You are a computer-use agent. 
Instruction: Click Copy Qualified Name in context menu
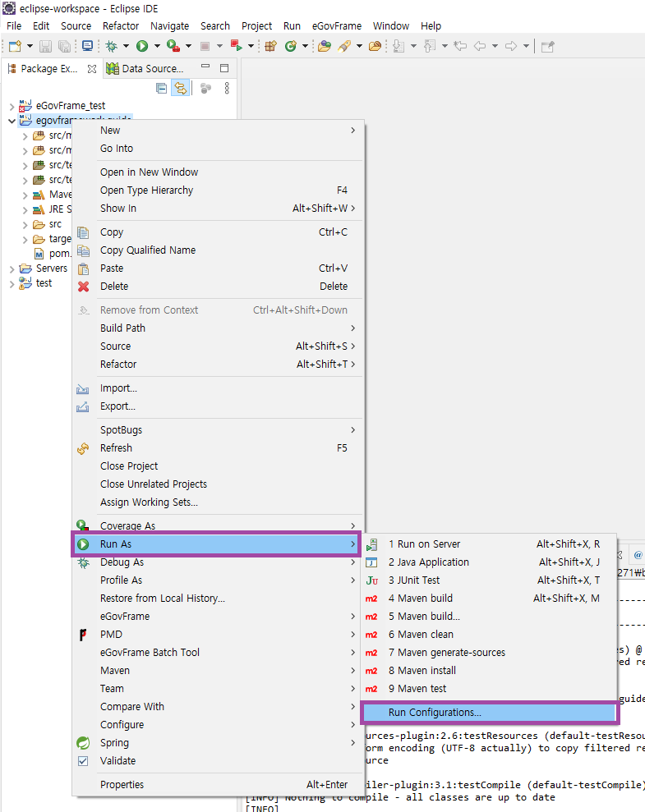(218, 250)
